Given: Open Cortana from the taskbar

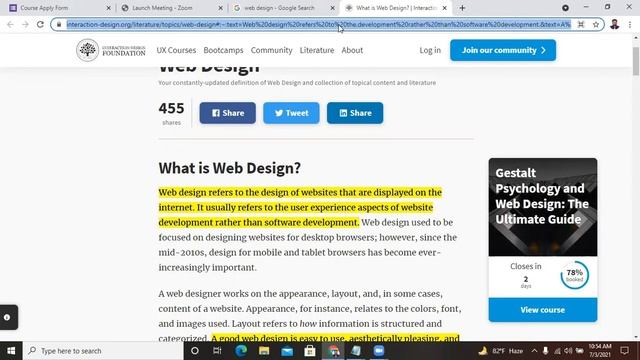Looking at the screenshot, I should [x=195, y=351].
